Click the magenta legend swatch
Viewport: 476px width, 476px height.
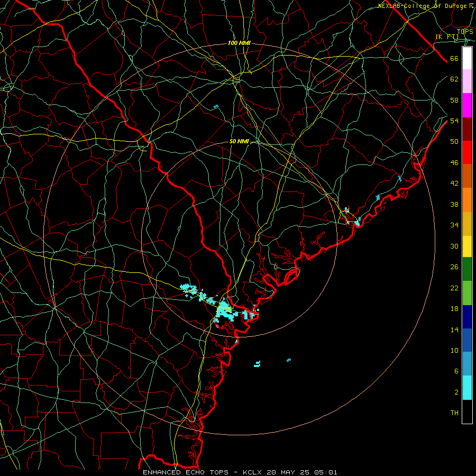tap(467, 105)
